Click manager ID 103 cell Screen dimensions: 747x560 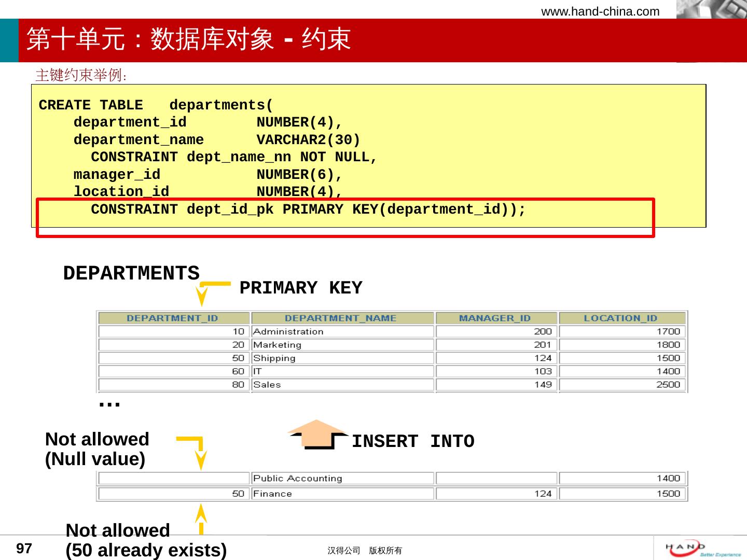[496, 371]
